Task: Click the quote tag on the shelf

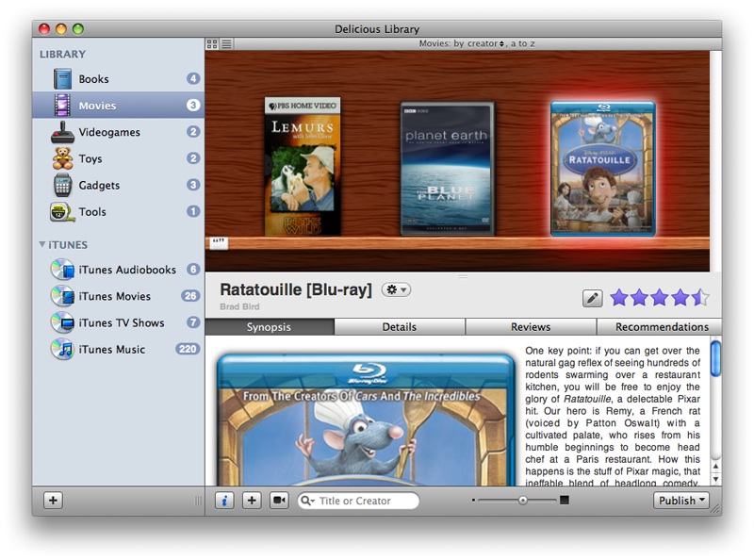Action: coord(219,242)
